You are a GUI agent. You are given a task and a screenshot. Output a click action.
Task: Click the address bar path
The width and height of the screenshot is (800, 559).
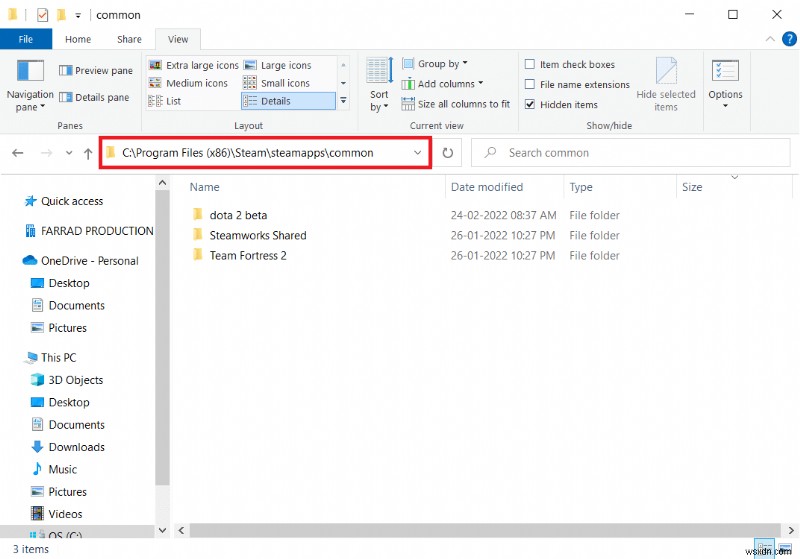click(x=247, y=153)
